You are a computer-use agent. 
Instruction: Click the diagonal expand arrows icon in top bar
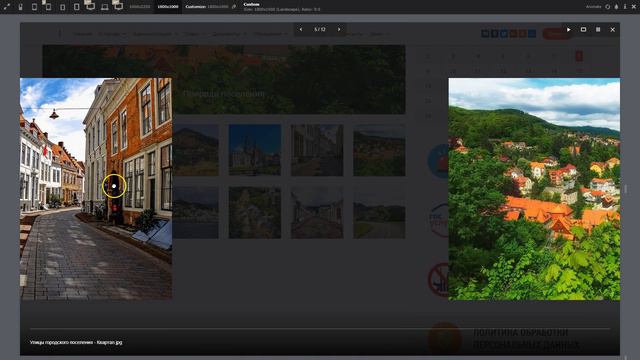(x=7, y=7)
